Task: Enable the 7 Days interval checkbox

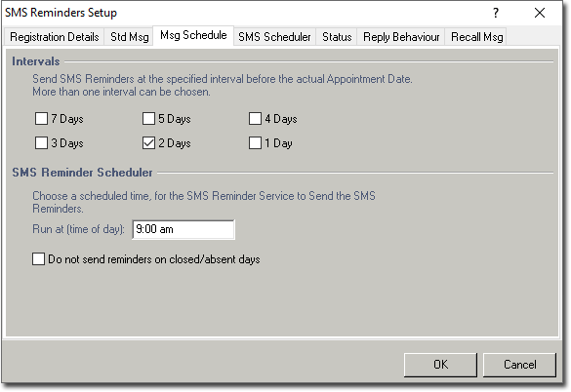Action: (41, 119)
